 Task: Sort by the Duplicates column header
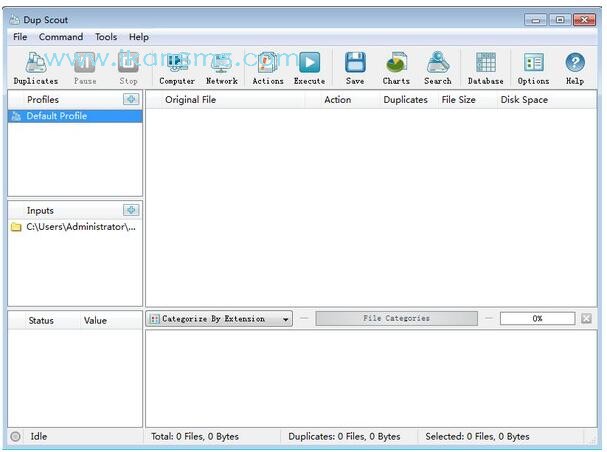[x=405, y=100]
